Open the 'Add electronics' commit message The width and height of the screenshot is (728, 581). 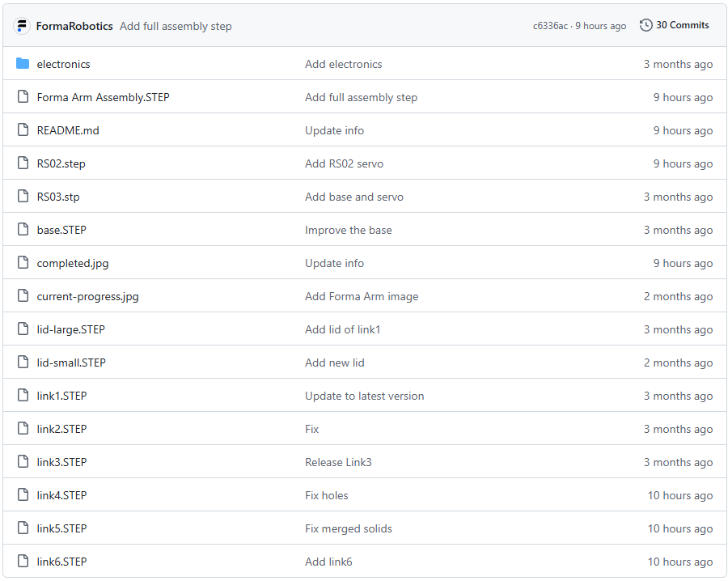(x=344, y=64)
